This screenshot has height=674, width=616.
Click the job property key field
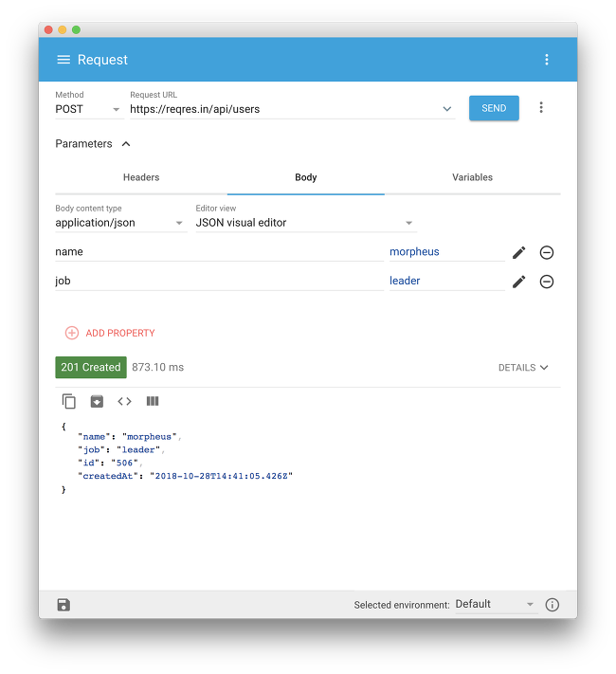219,282
